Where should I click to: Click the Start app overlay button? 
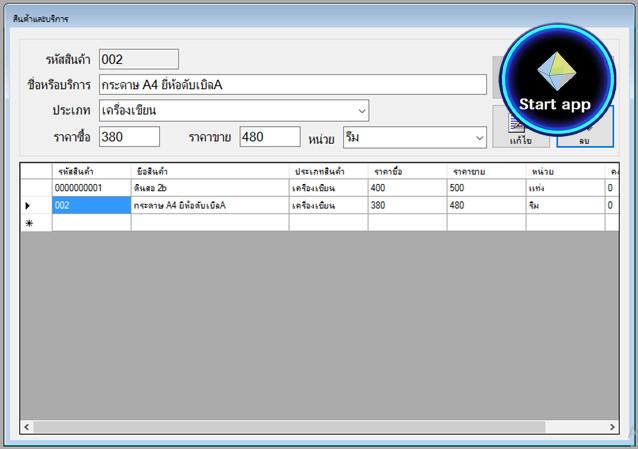coord(558,81)
